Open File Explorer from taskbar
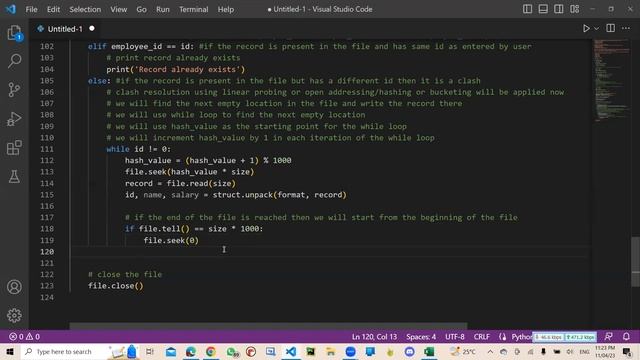 331,351
